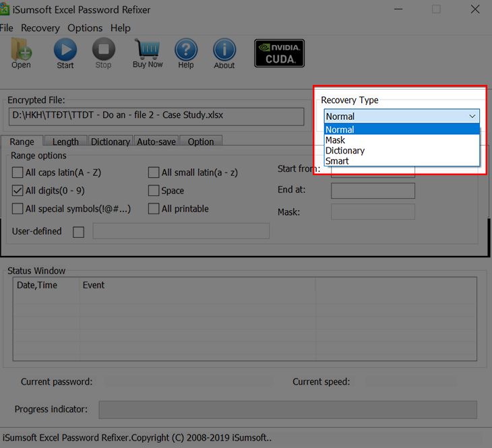Uncheck the All digits(0 - 9) checkbox

point(18,191)
